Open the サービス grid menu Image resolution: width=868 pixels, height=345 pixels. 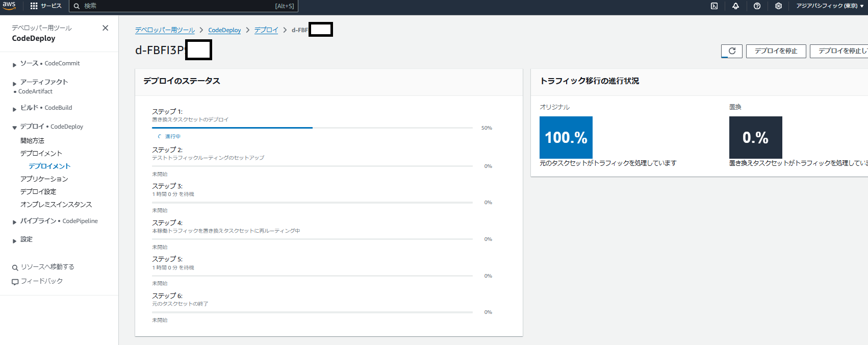[x=46, y=6]
